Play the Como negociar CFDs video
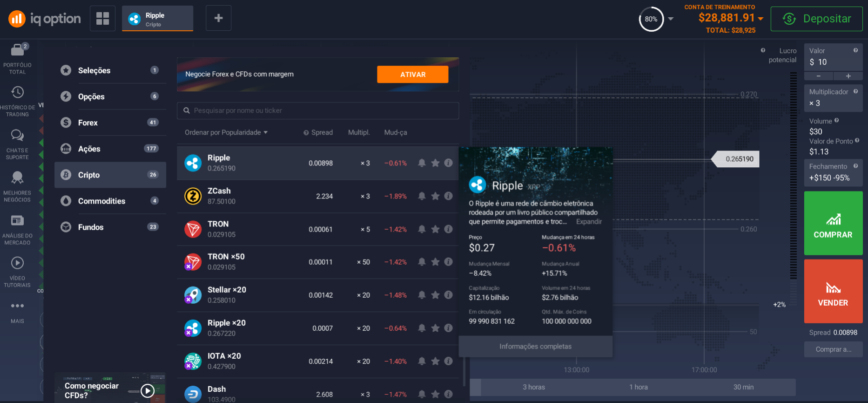 [x=148, y=390]
